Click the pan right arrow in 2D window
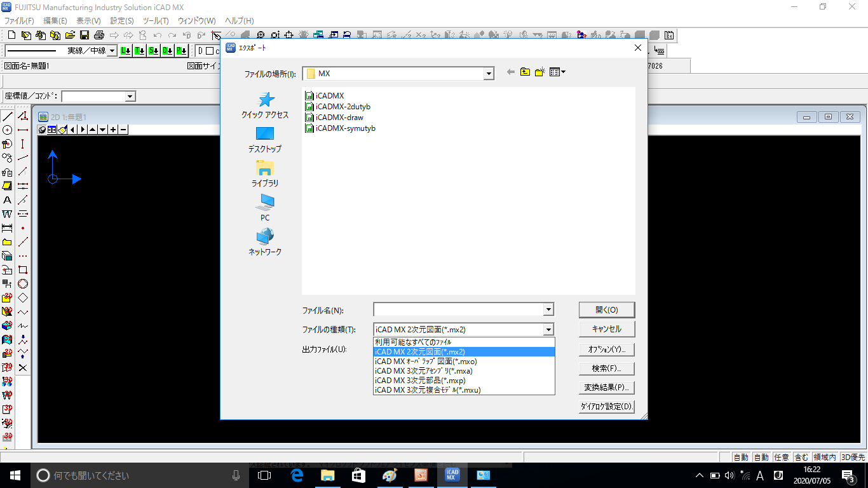This screenshot has width=868, height=488. pyautogui.click(x=83, y=130)
